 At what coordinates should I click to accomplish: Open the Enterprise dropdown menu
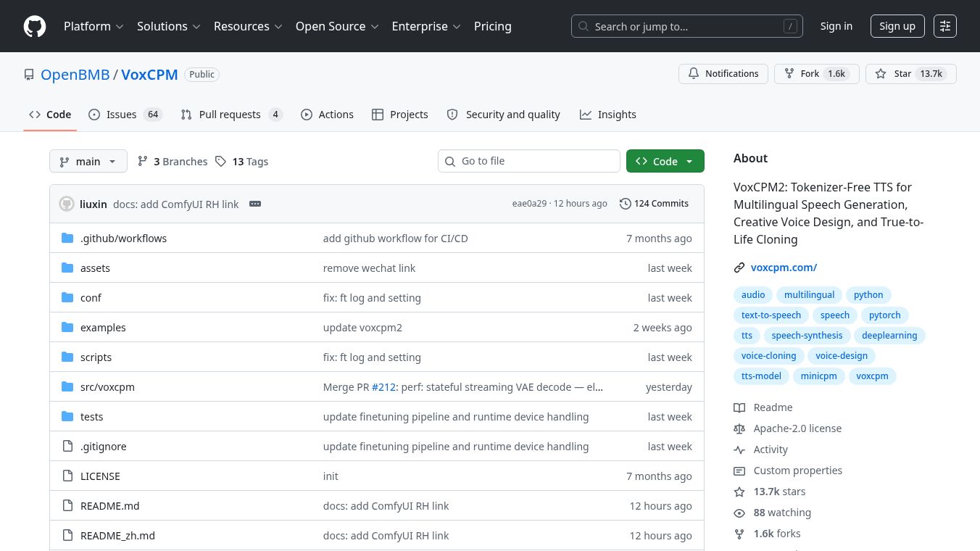(426, 26)
